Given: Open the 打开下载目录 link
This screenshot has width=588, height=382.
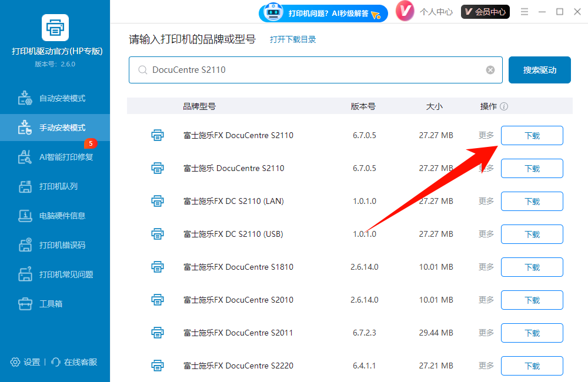Looking at the screenshot, I should tap(293, 40).
